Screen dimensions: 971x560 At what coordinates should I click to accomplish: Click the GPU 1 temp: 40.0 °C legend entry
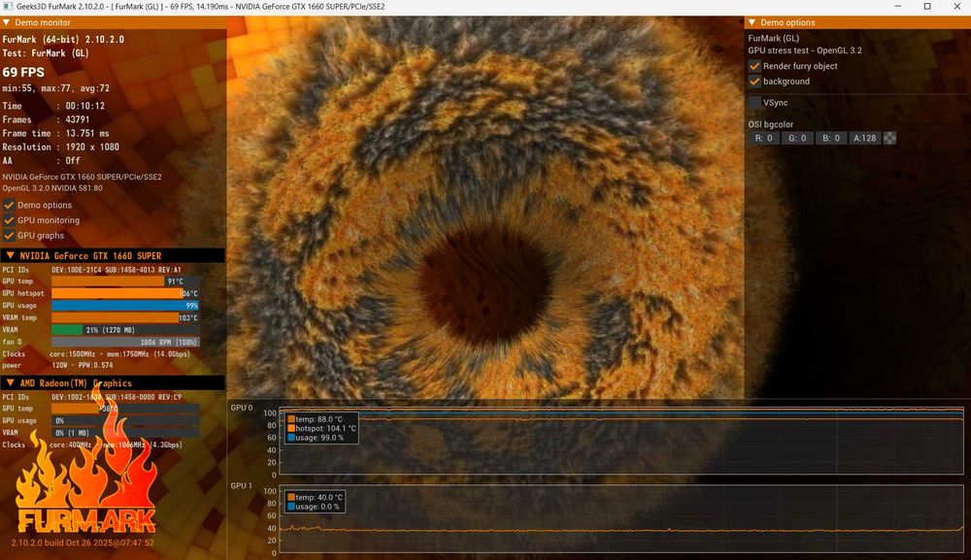[x=315, y=497]
